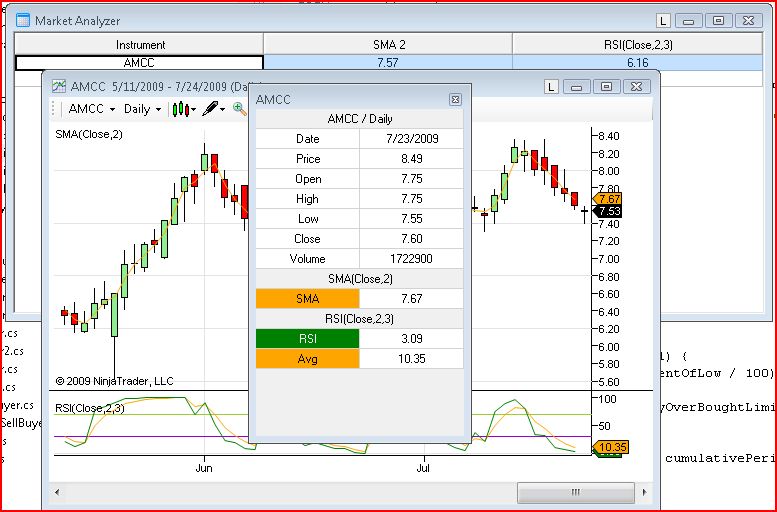Select the 6.16 RSI cell in Market Analyzer
Screen dimensions: 777x512
[x=637, y=63]
